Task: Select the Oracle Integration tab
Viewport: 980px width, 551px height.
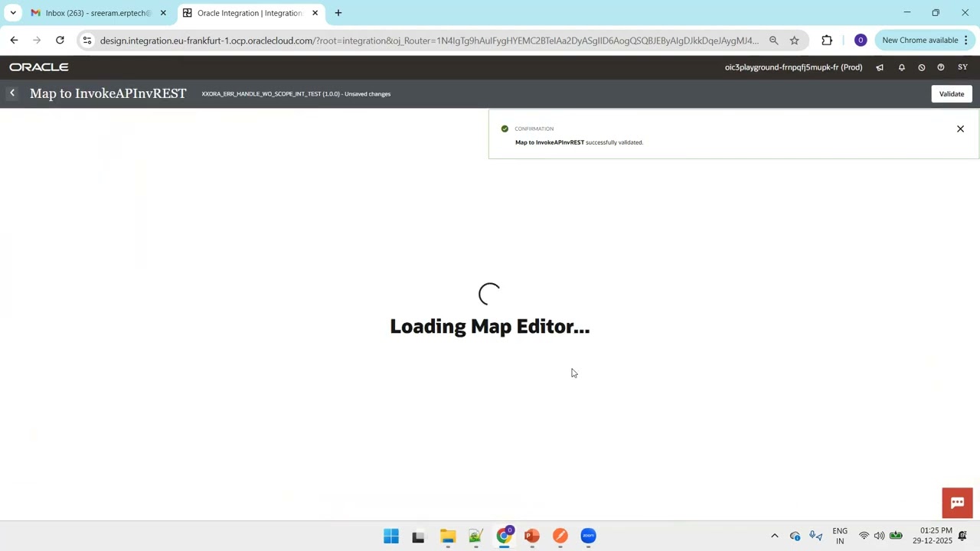Action: click(x=250, y=13)
